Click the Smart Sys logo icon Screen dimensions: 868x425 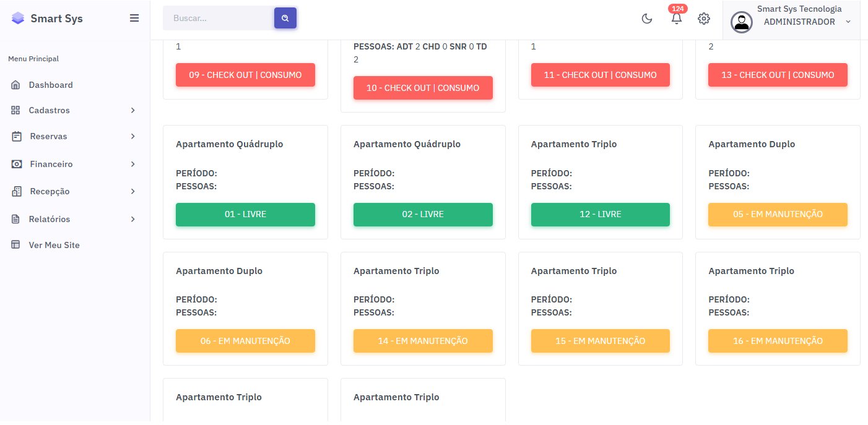[x=19, y=19]
